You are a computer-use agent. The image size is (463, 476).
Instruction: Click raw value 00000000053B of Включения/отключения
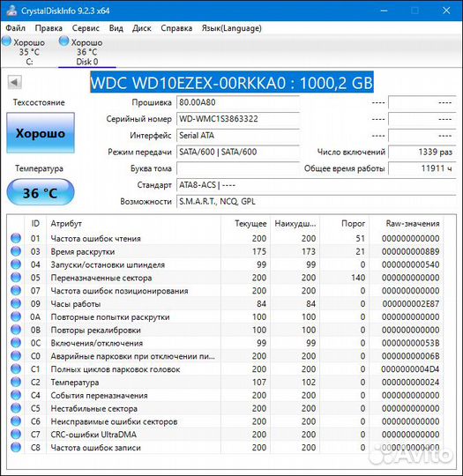click(411, 343)
